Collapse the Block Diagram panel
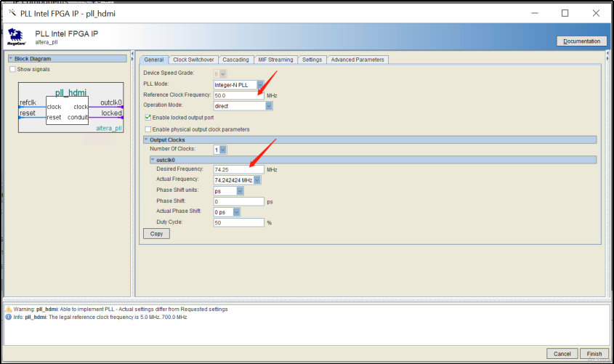 11,58
